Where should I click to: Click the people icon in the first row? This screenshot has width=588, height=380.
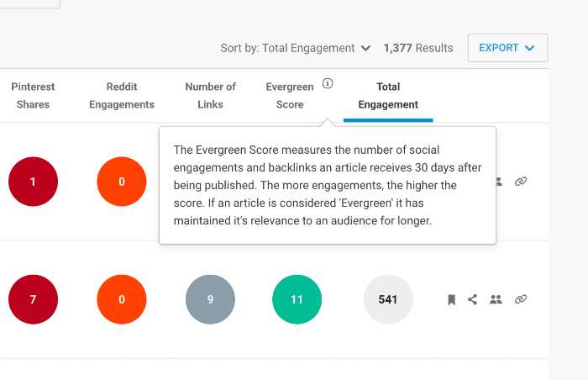[x=499, y=182]
